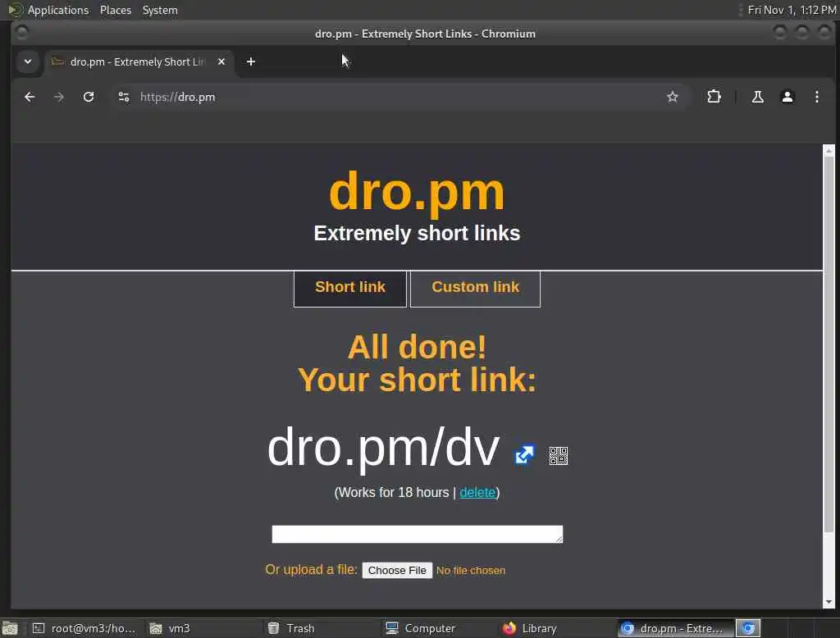Open the profile avatar menu
The width and height of the screenshot is (840, 638).
point(787,97)
